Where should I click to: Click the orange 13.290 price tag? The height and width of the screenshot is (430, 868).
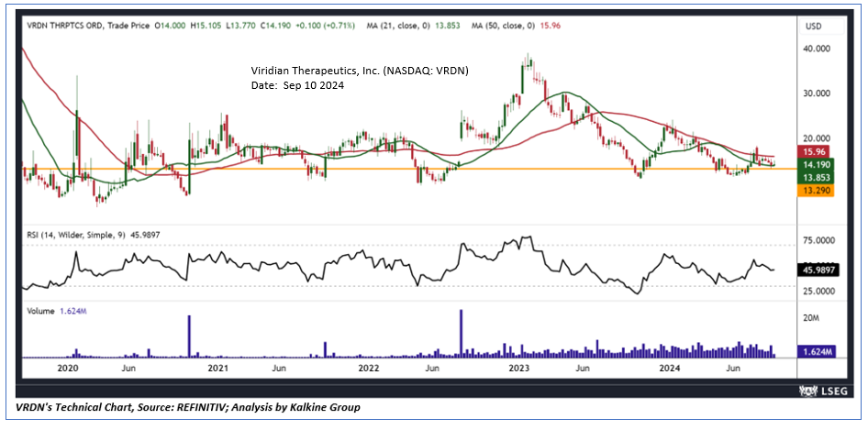pos(817,191)
